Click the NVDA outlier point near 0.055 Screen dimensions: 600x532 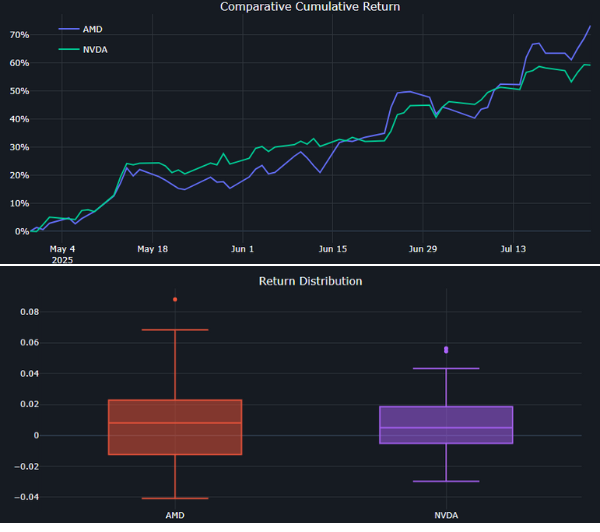[x=446, y=349]
